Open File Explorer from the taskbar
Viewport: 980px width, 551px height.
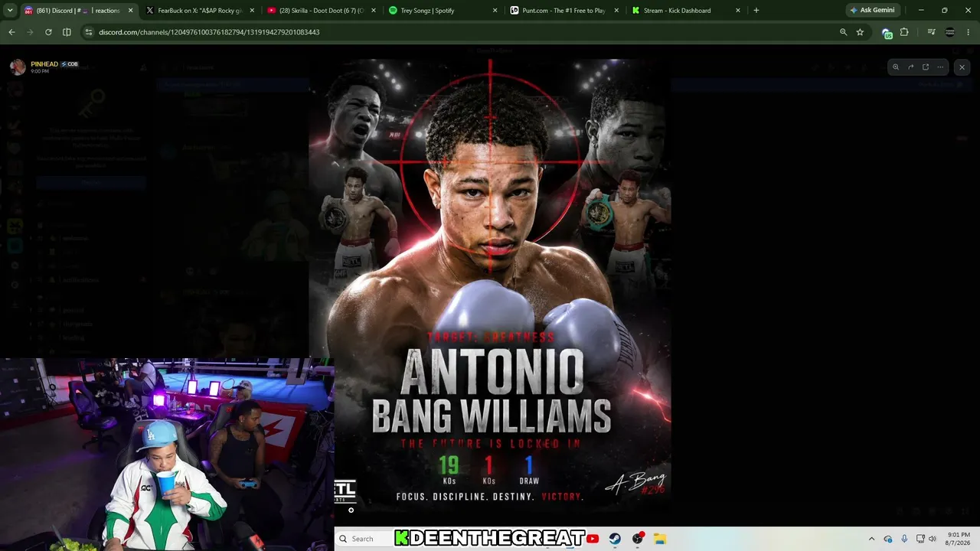pos(660,539)
